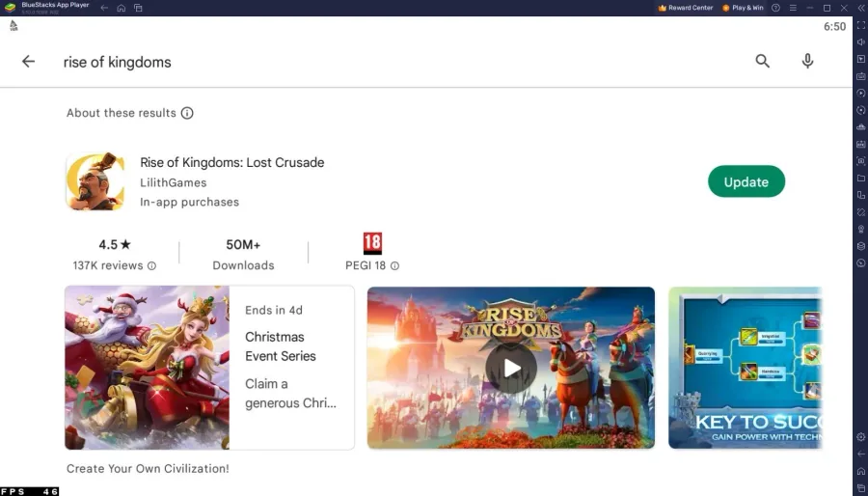Open the BlueStacks help question icon
Image resolution: width=868 pixels, height=496 pixels.
tap(776, 8)
